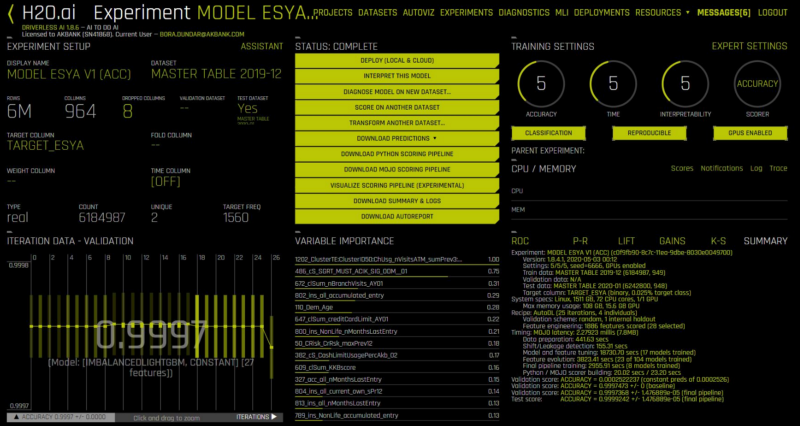Open the Assistant link
Image resolution: width=800 pixels, height=426 pixels.
coord(262,46)
